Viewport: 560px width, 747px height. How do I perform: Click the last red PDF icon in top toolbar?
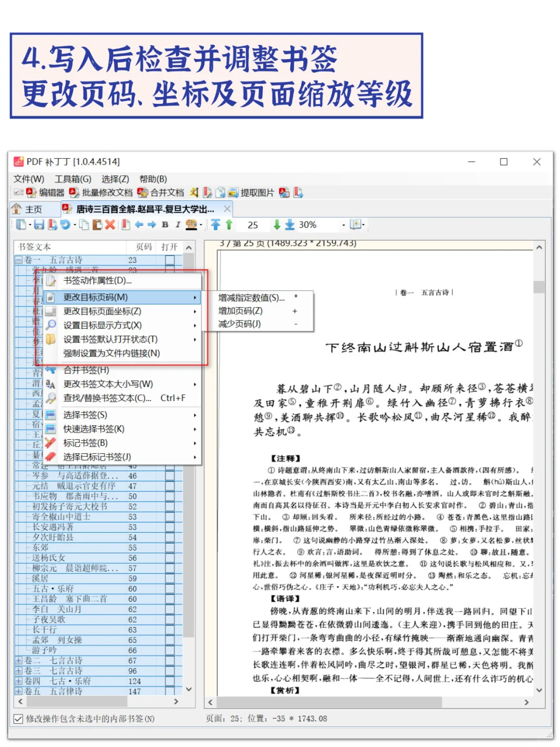[298, 193]
